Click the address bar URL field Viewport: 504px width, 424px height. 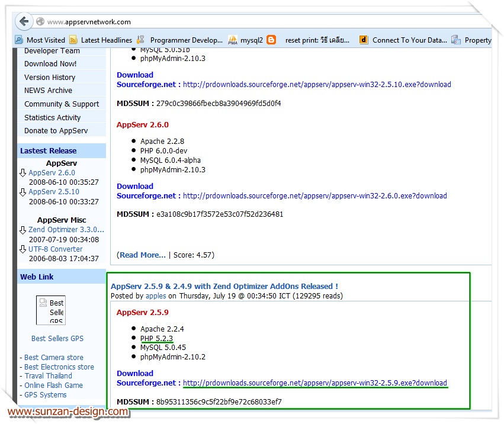click(257, 22)
